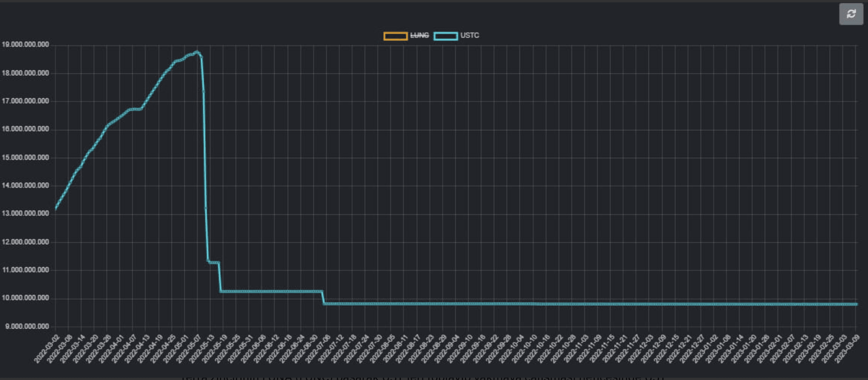This screenshot has width=868, height=380.
Task: Click the USTC legend label text
Action: tap(469, 35)
